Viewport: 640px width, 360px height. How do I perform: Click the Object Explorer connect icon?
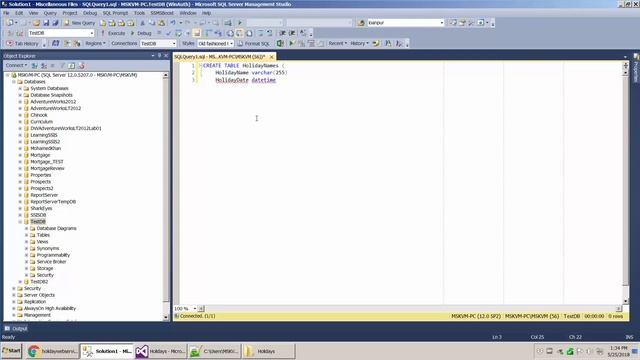pyautogui.click(x=34, y=65)
